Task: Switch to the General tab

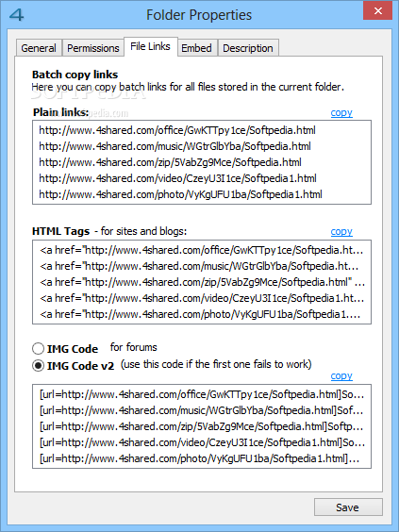Action: click(x=39, y=48)
